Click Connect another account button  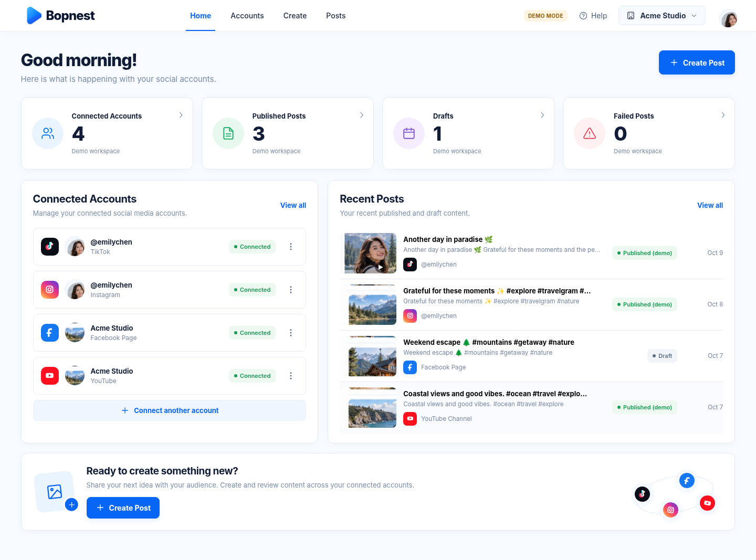click(x=170, y=410)
